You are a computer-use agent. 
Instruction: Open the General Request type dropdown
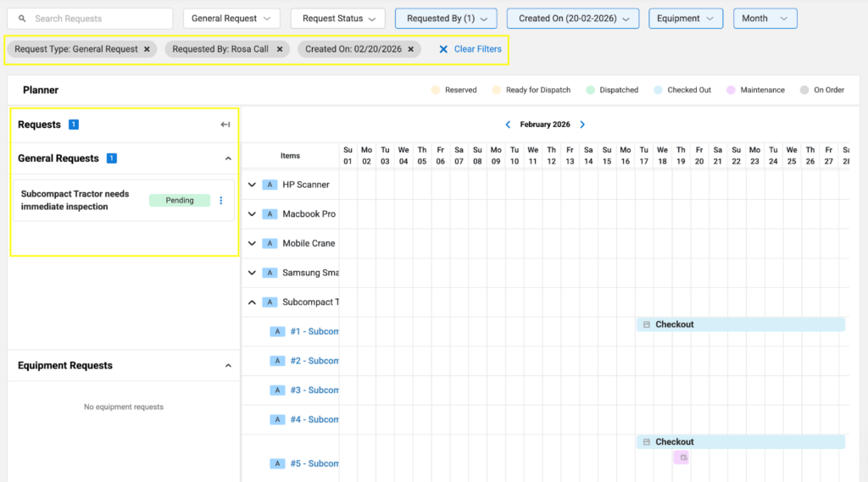point(231,19)
